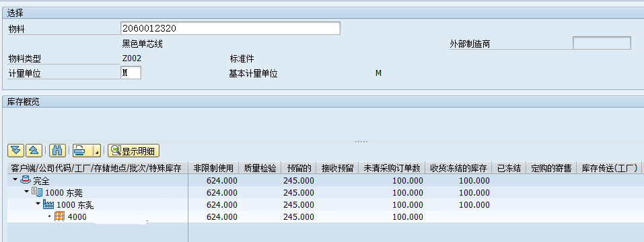Click the 收货冻结的库存 column header

pos(458,168)
